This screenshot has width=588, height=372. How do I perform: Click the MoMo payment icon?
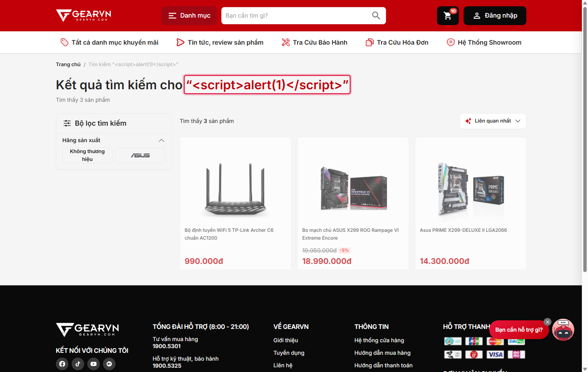[516, 355]
